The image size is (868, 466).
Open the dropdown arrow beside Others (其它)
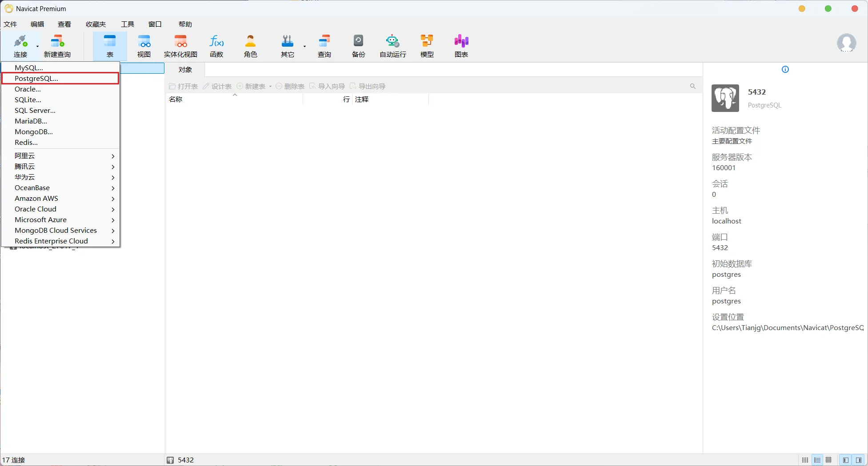click(304, 46)
